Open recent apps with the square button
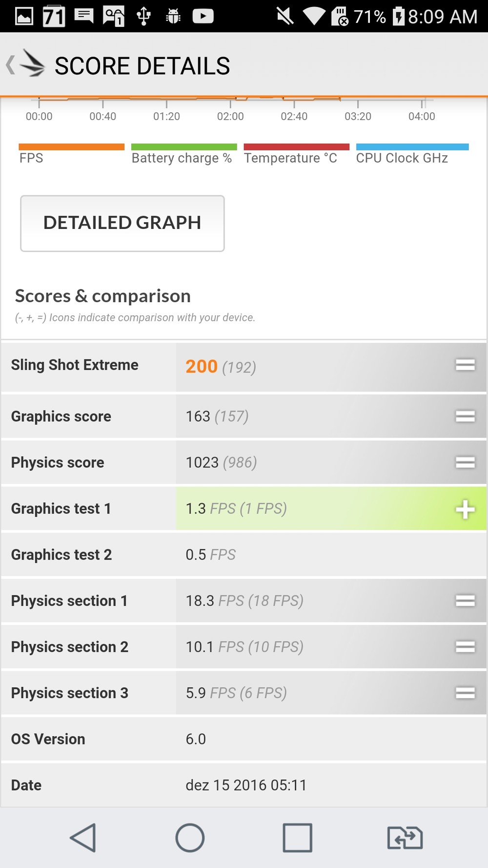 tap(297, 838)
